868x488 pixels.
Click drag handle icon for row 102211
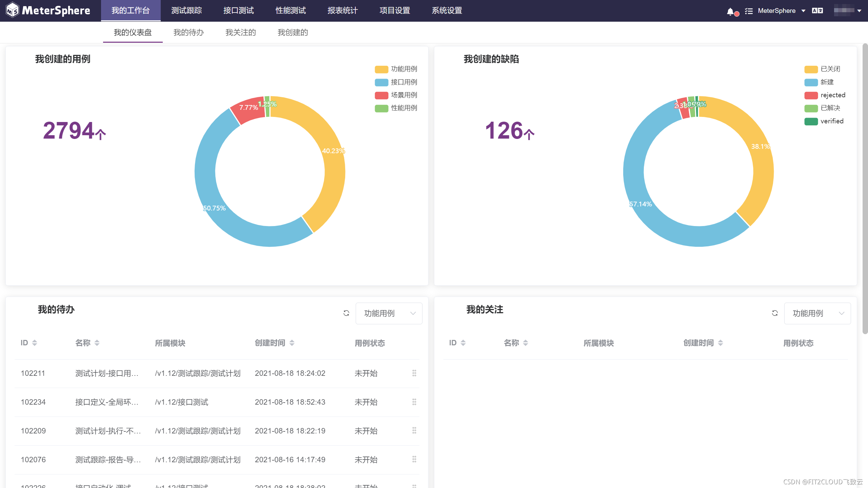(414, 373)
